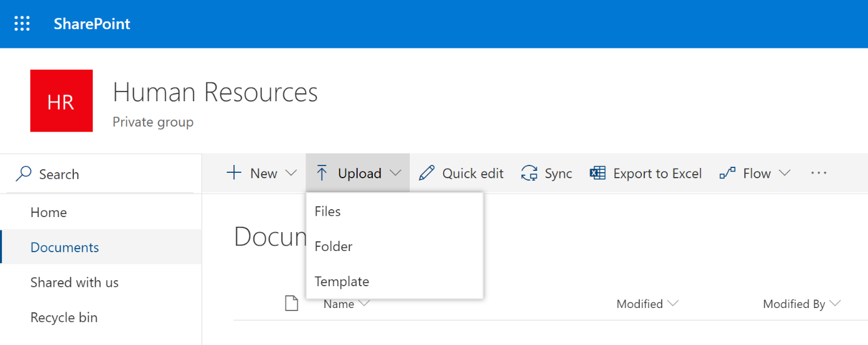Click the Quick edit label
The image size is (868, 345).
click(473, 173)
